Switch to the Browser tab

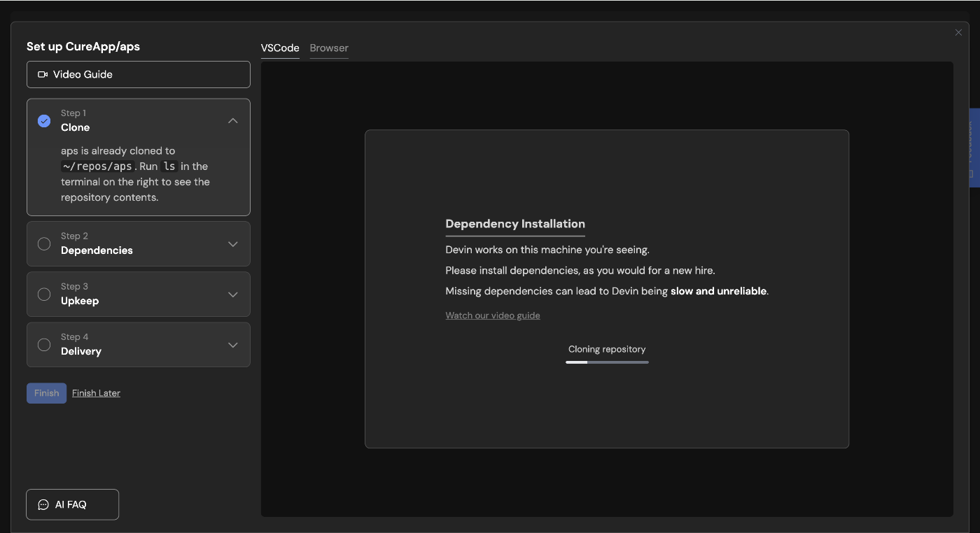(x=329, y=48)
